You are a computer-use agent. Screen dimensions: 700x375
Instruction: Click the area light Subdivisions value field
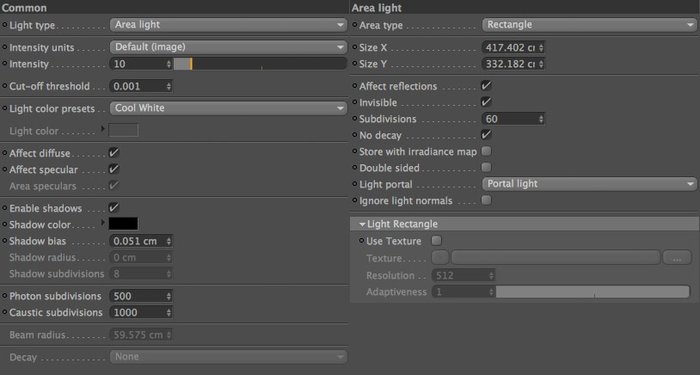pos(510,119)
